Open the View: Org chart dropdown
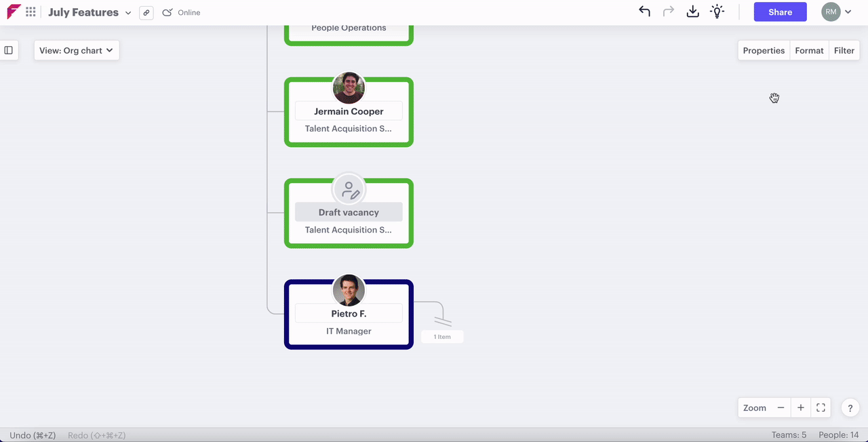Viewport: 868px width, 442px height. 76,50
